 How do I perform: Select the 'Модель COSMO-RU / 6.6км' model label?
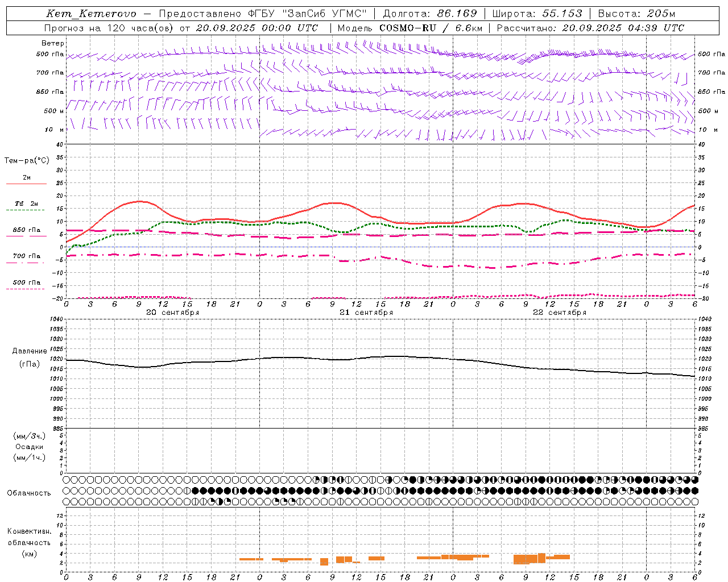410,28
